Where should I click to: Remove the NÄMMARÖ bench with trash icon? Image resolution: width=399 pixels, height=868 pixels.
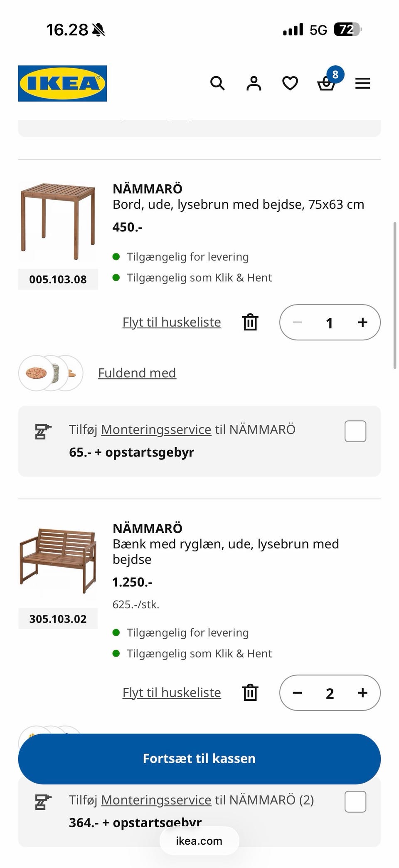[250, 692]
